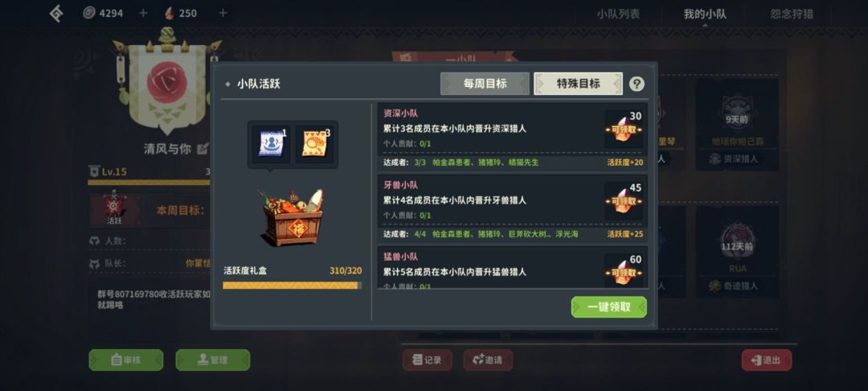Click the back logo icon at top left
Screen dimensions: 868x391
pos(56,14)
